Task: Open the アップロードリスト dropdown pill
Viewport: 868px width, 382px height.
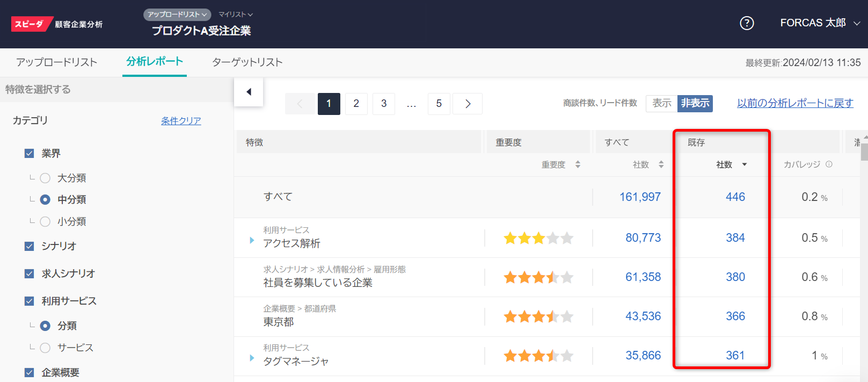Action: pyautogui.click(x=177, y=15)
